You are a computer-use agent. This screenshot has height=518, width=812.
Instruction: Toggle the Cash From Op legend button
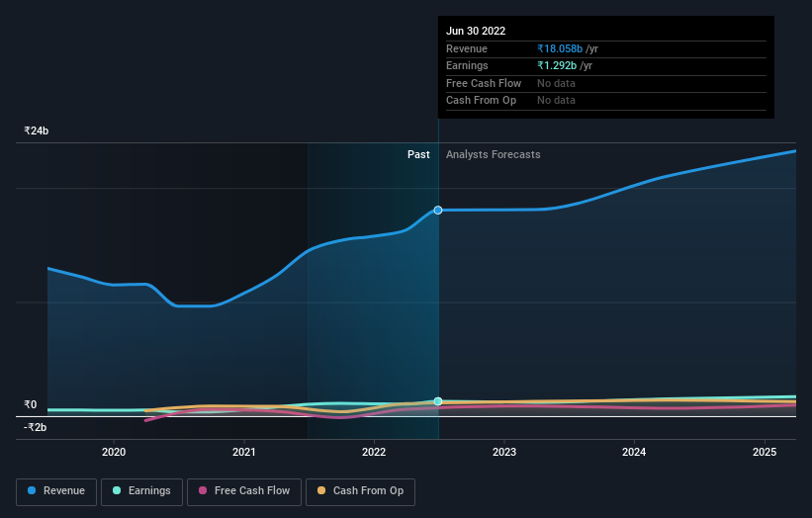[360, 491]
